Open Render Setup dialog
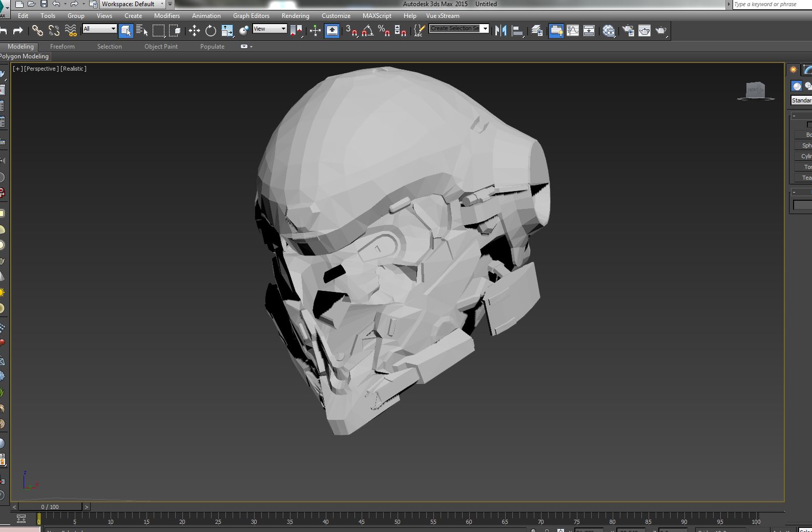 (x=628, y=31)
